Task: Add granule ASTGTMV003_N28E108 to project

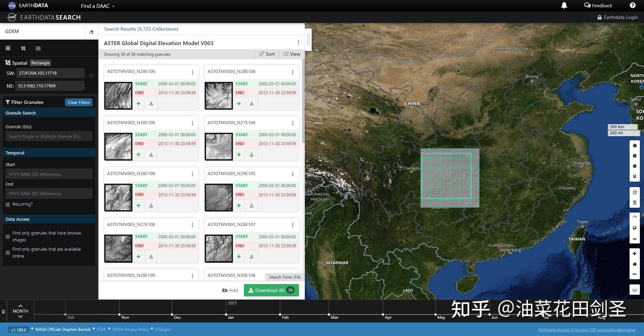Action: 138,206
